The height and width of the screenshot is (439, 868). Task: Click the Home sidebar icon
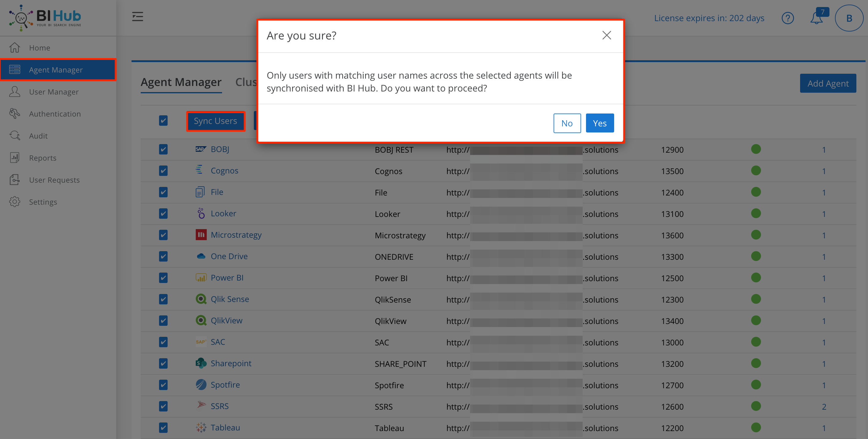coord(14,47)
